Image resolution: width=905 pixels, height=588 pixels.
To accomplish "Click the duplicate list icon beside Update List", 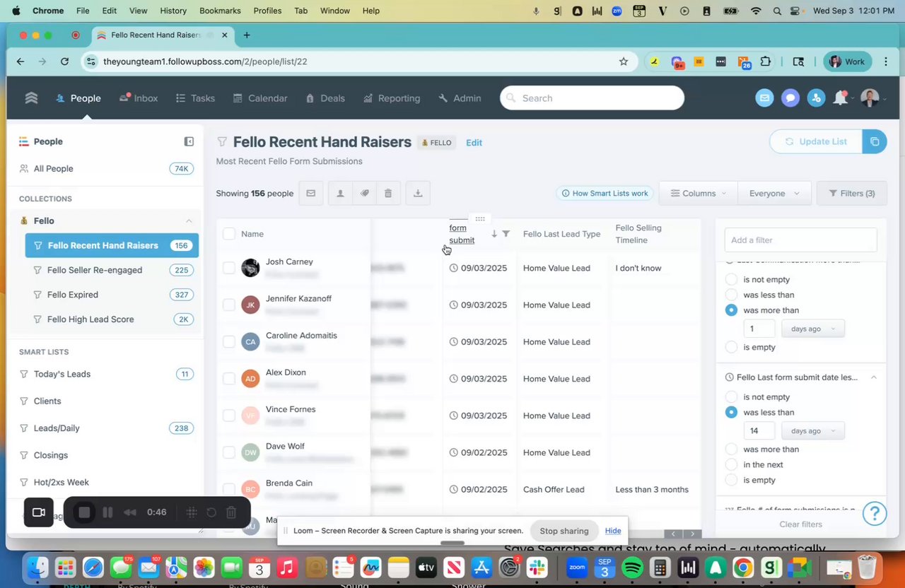I will [x=875, y=141].
